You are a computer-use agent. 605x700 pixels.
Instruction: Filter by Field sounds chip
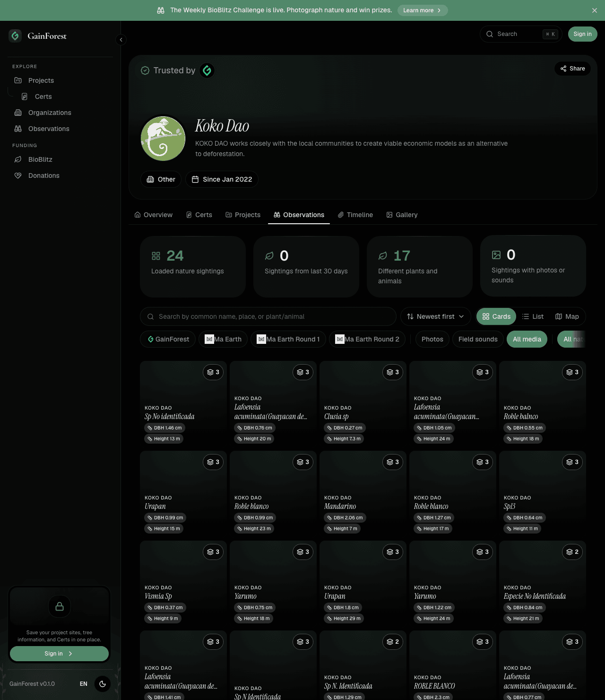[478, 339]
